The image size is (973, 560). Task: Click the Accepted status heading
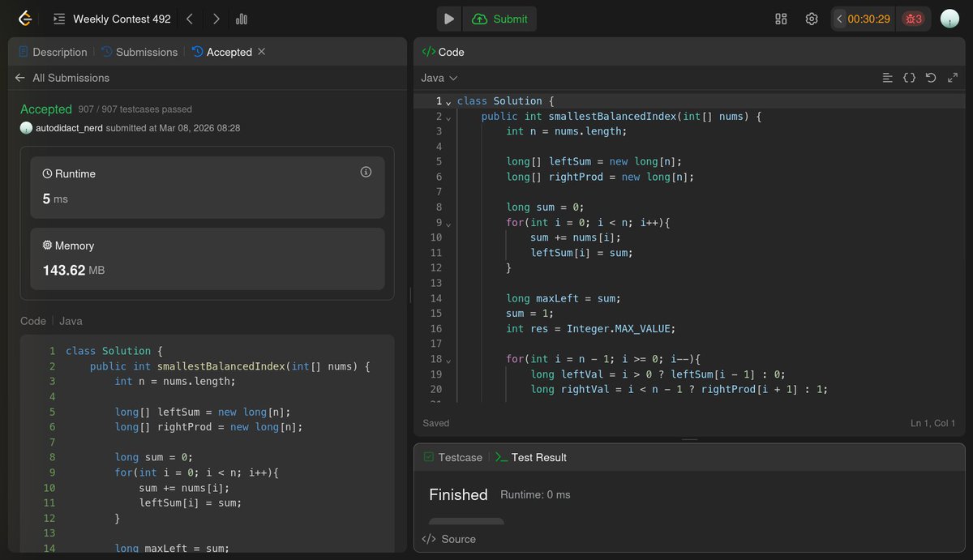(x=46, y=109)
